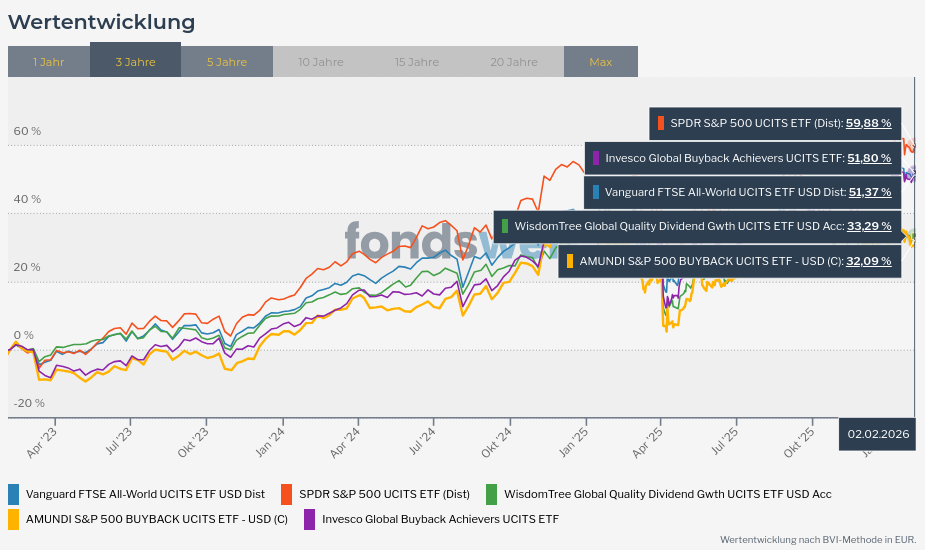Select the 1 Jahr time range tab
Screen dimensions: 925x550
tap(49, 61)
